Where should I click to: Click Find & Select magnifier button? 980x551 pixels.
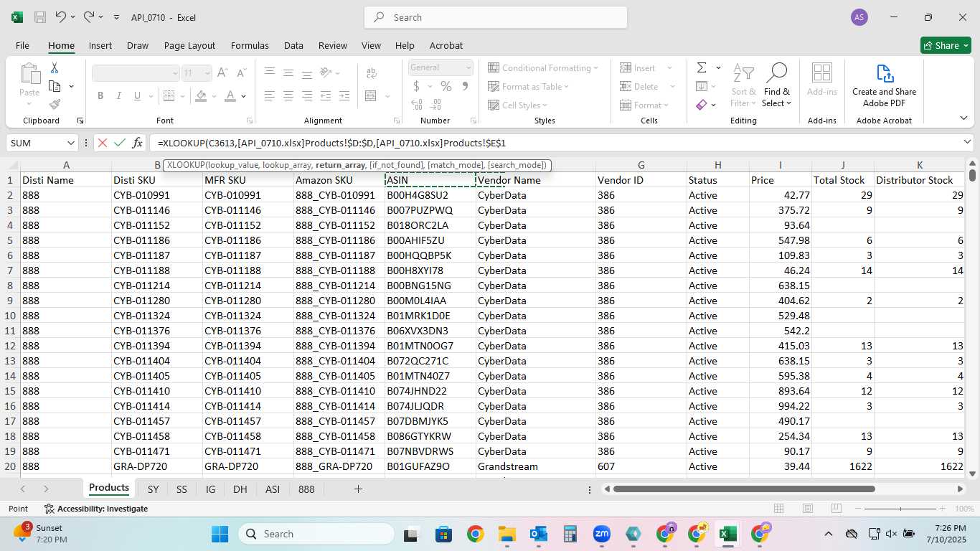[x=777, y=85]
